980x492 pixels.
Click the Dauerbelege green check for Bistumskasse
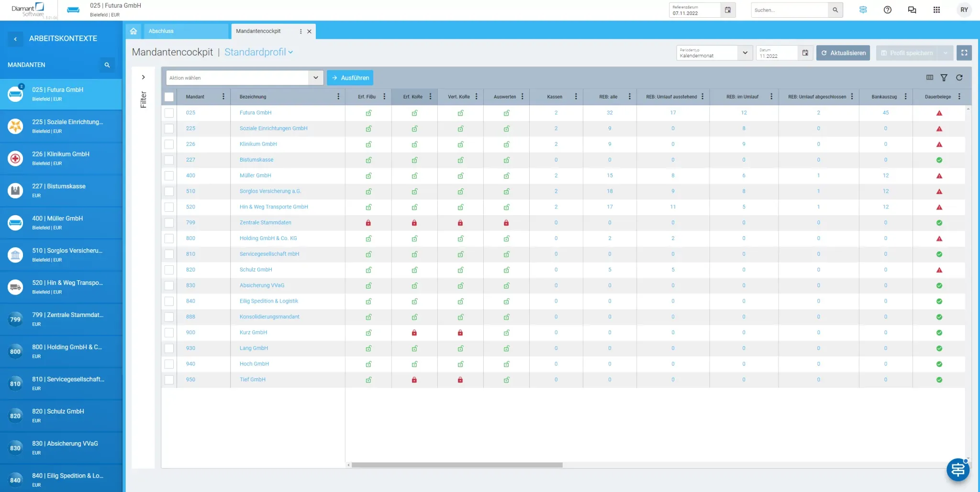tap(939, 160)
